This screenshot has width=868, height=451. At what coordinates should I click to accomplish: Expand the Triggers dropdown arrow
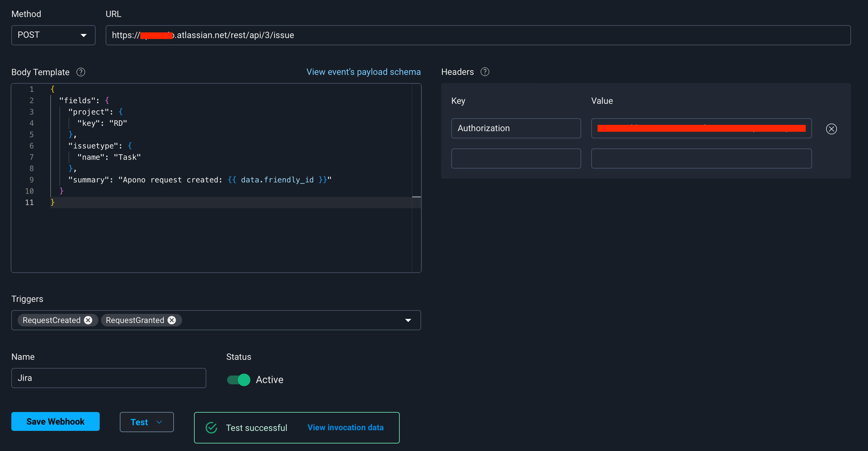tap(408, 320)
